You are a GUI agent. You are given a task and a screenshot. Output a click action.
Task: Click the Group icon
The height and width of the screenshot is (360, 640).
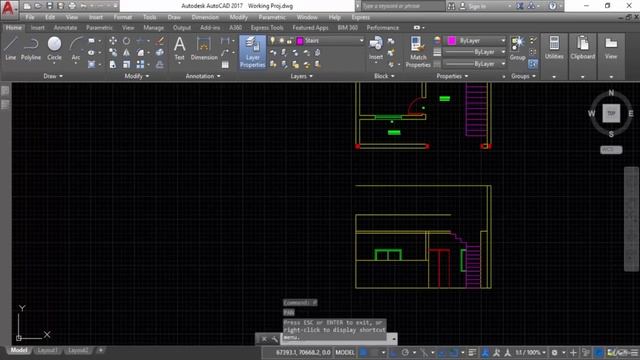coord(518,48)
